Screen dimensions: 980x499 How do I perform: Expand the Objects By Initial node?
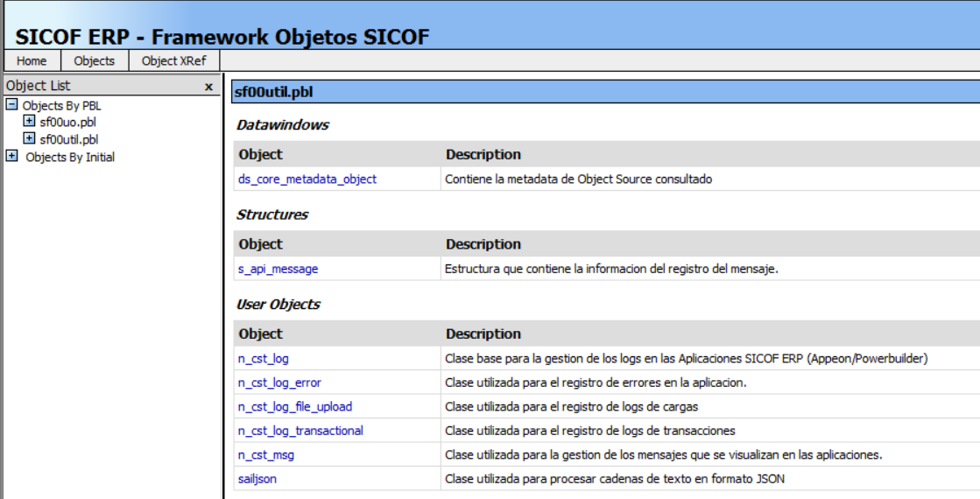(x=11, y=157)
